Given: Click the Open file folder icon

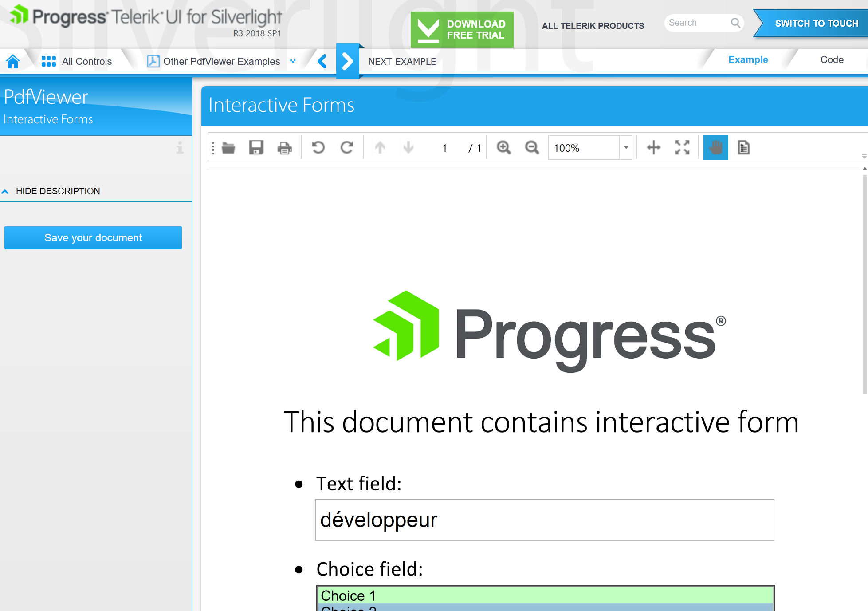Looking at the screenshot, I should [x=228, y=148].
